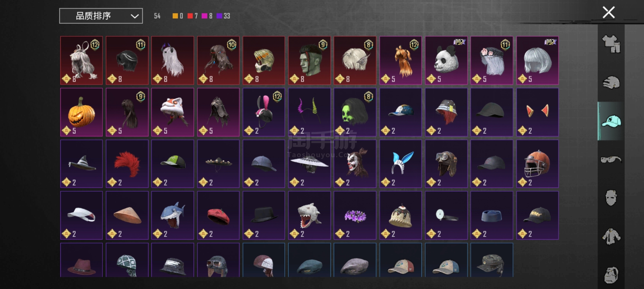644x289 pixels.
Task: Open the sunglasses category icon
Action: click(611, 159)
